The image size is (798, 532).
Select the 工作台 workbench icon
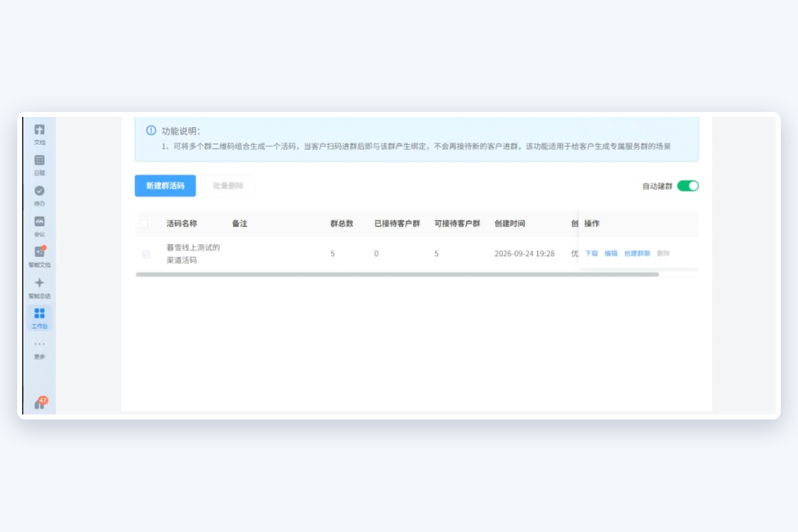[x=39, y=318]
